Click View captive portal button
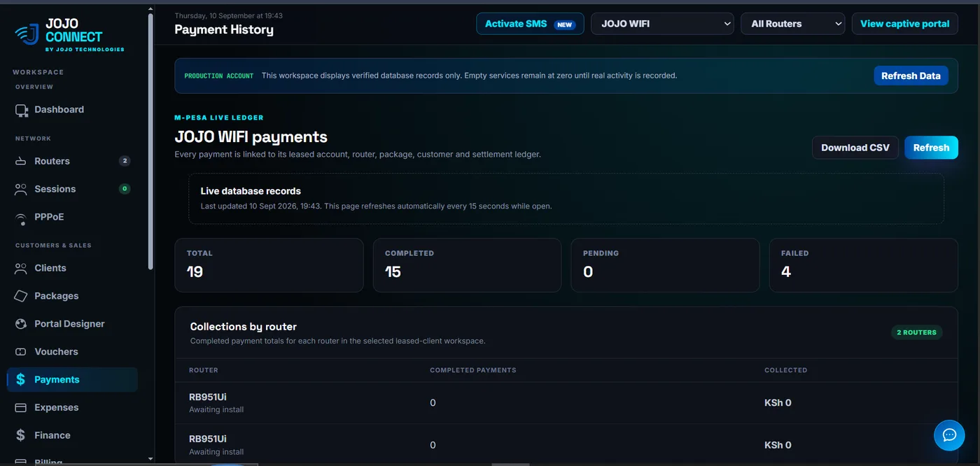980x466 pixels. (904, 24)
